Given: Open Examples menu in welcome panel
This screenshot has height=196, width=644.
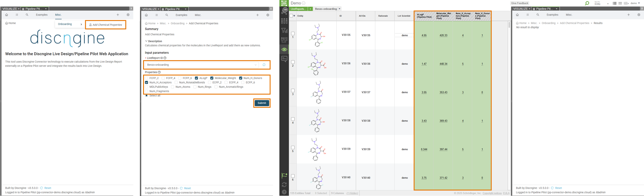Looking at the screenshot, I should tap(42, 15).
